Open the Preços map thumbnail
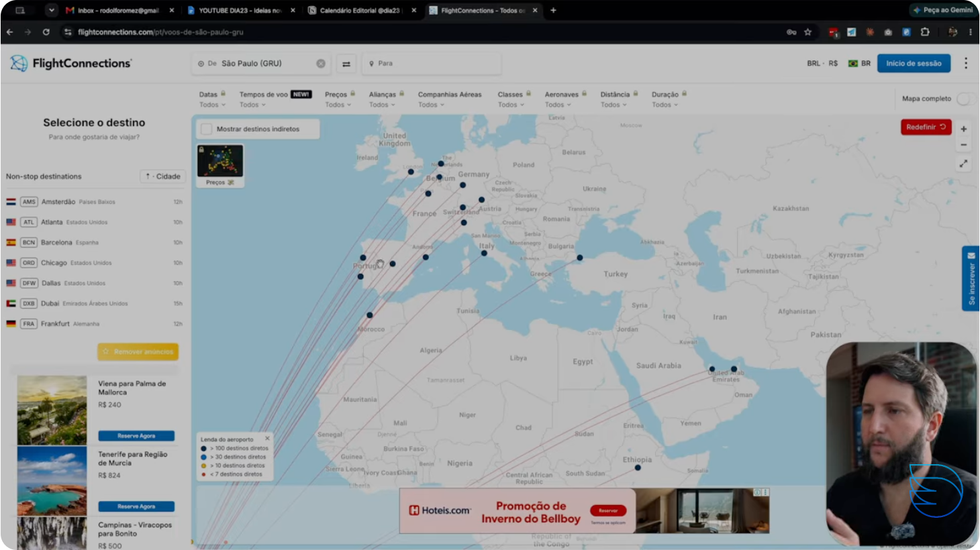The image size is (980, 550). [220, 165]
